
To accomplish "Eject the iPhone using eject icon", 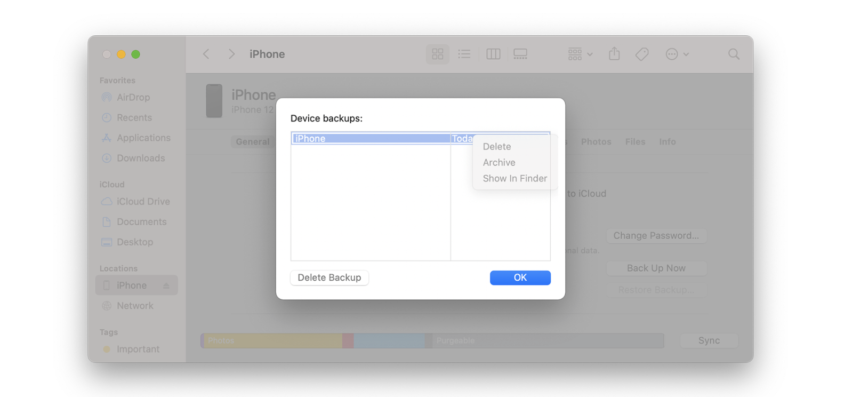I will pyautogui.click(x=166, y=286).
